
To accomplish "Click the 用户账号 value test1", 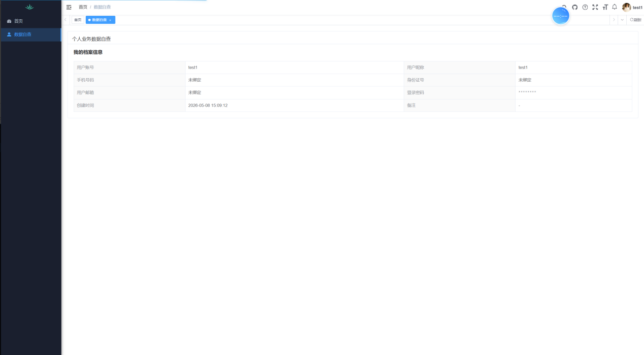I will tap(193, 68).
